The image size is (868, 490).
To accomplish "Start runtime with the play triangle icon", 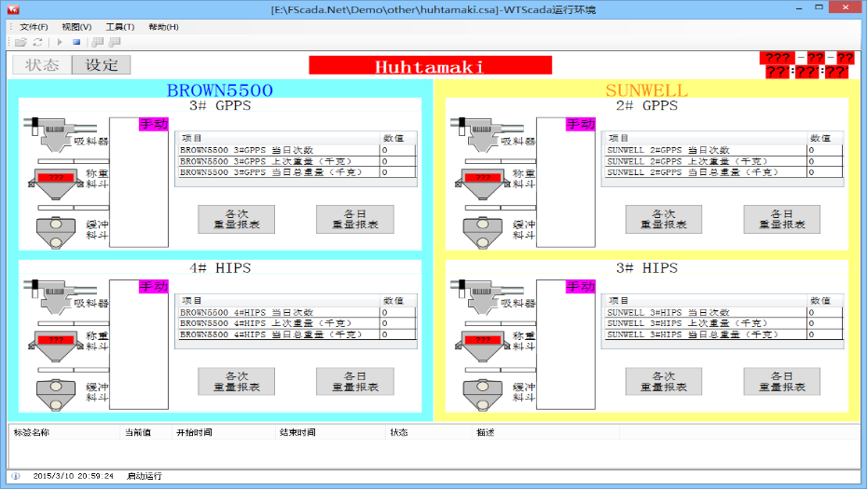I will click(x=60, y=42).
